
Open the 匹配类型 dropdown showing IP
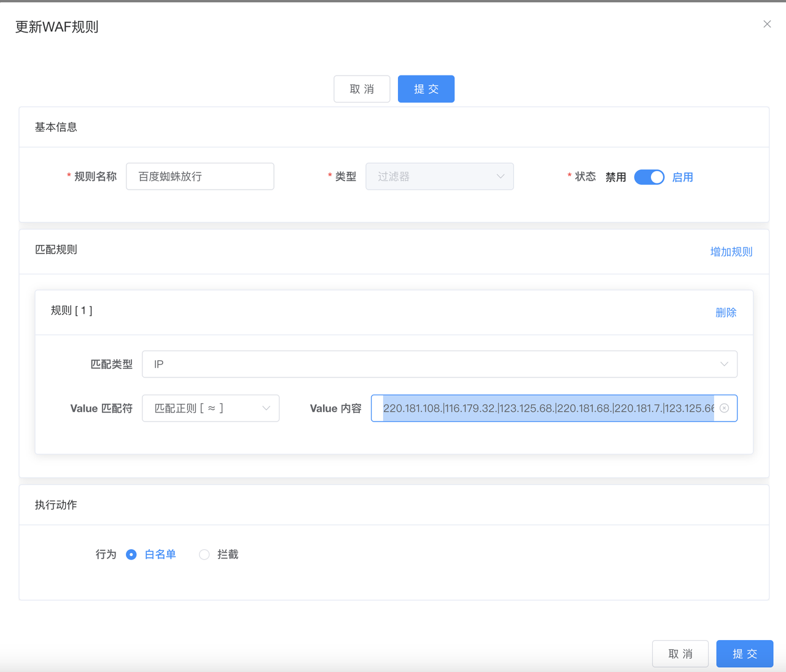click(430, 365)
